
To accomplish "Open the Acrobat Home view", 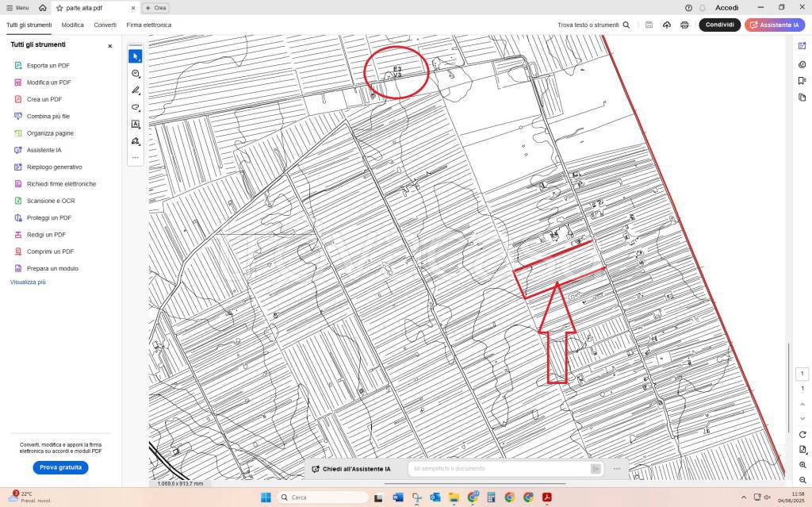I will pos(43,8).
